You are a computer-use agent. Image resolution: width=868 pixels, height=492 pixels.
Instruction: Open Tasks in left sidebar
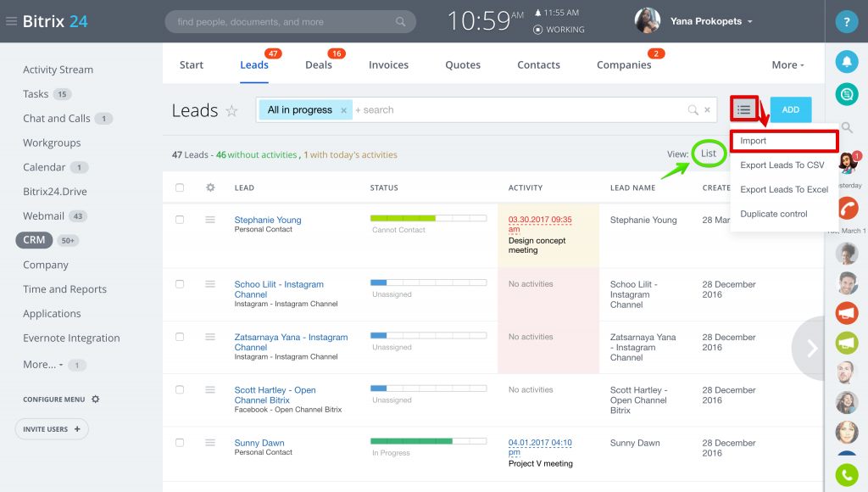click(x=36, y=94)
